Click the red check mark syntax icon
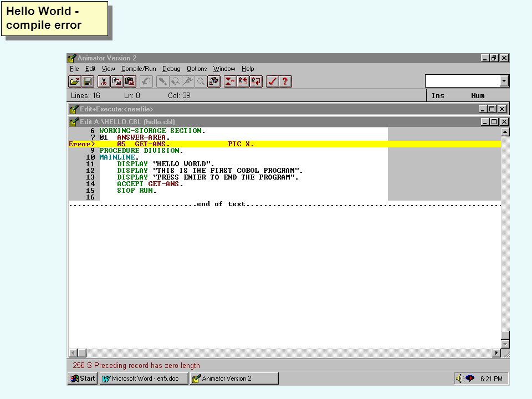This screenshot has height=399, width=532. [x=272, y=81]
